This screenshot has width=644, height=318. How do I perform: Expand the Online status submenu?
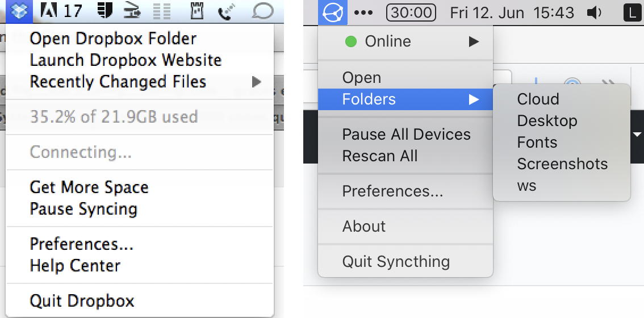point(473,41)
